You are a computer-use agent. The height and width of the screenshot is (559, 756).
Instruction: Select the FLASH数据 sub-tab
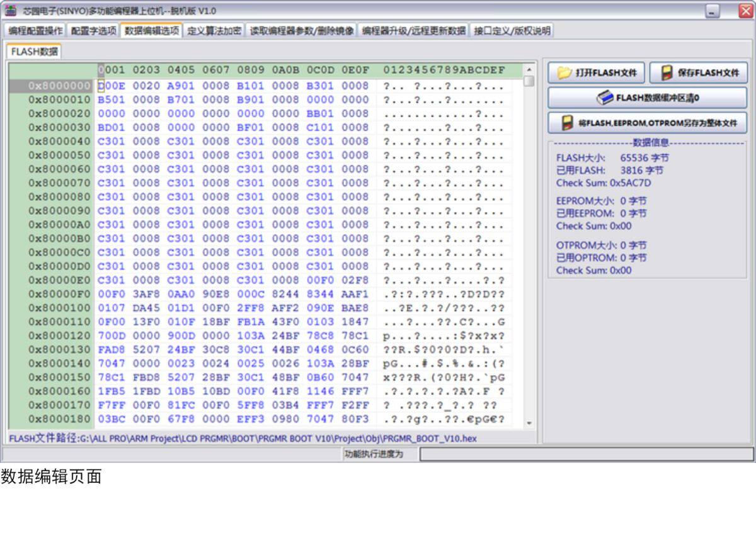point(34,52)
